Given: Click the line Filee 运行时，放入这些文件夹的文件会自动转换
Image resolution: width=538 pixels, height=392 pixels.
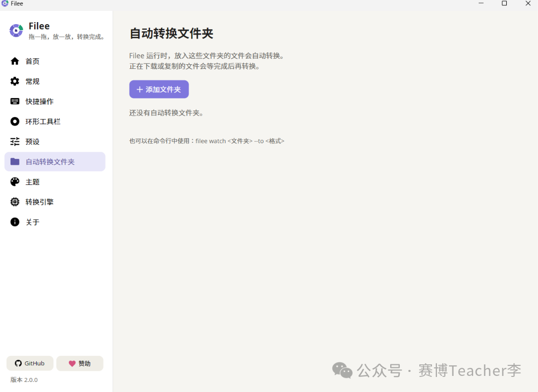Looking at the screenshot, I should [207, 56].
